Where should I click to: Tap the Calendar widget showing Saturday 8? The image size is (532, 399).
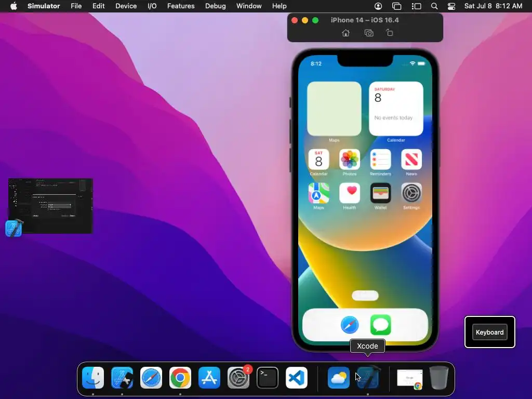[396, 109]
